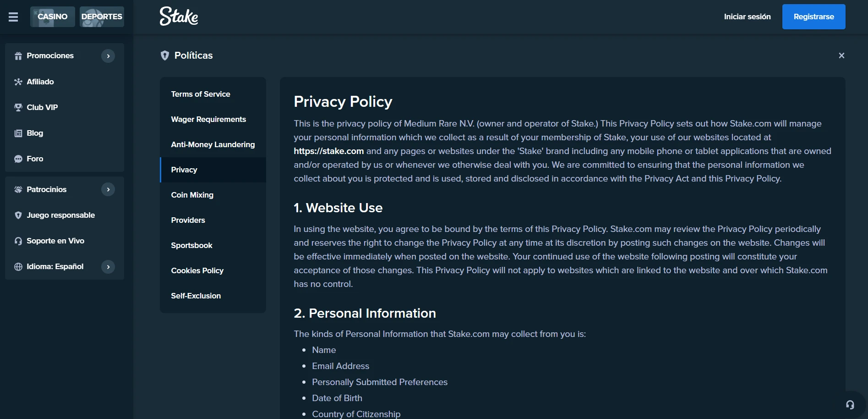Image resolution: width=868 pixels, height=419 pixels.
Task: Switch to the DEPORTES section
Action: pyautogui.click(x=102, y=17)
